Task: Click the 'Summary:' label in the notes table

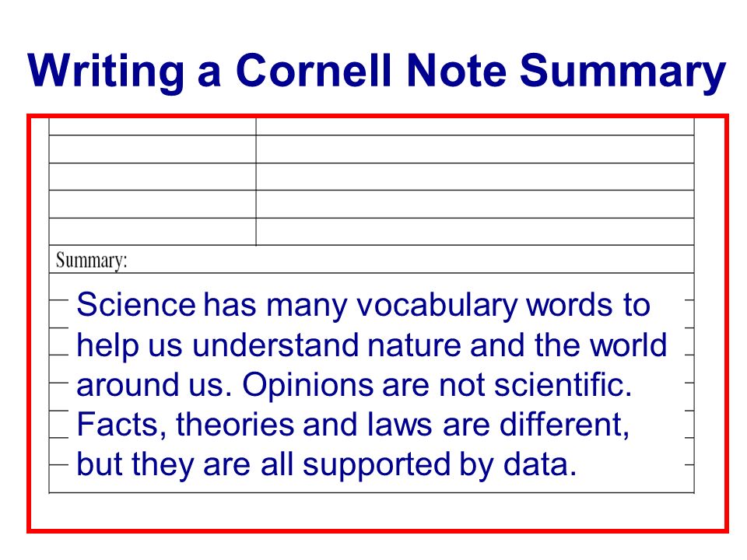Action: [92, 261]
